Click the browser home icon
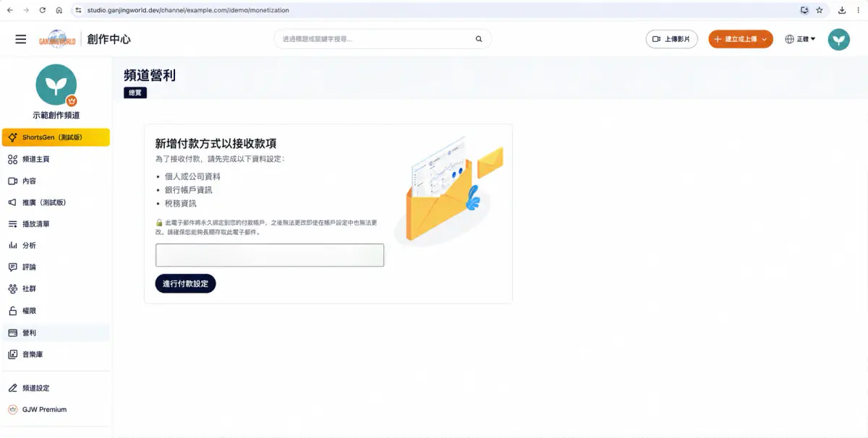 (x=59, y=10)
